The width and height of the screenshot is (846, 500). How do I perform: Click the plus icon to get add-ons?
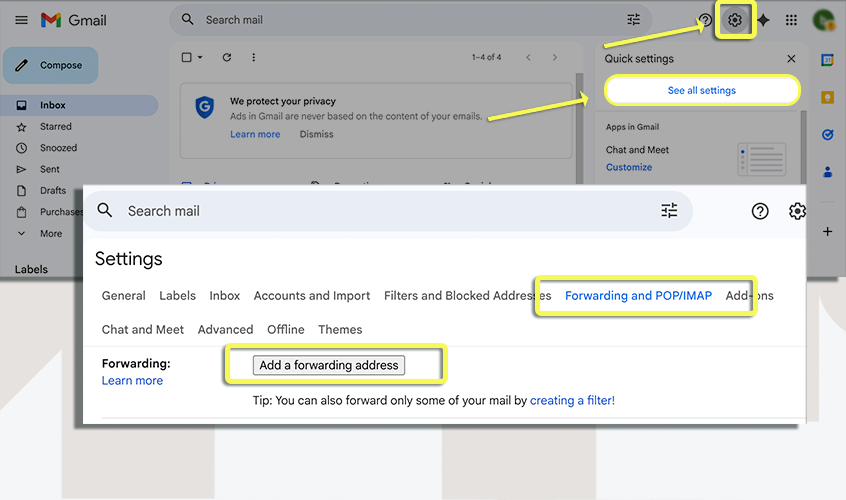(827, 232)
